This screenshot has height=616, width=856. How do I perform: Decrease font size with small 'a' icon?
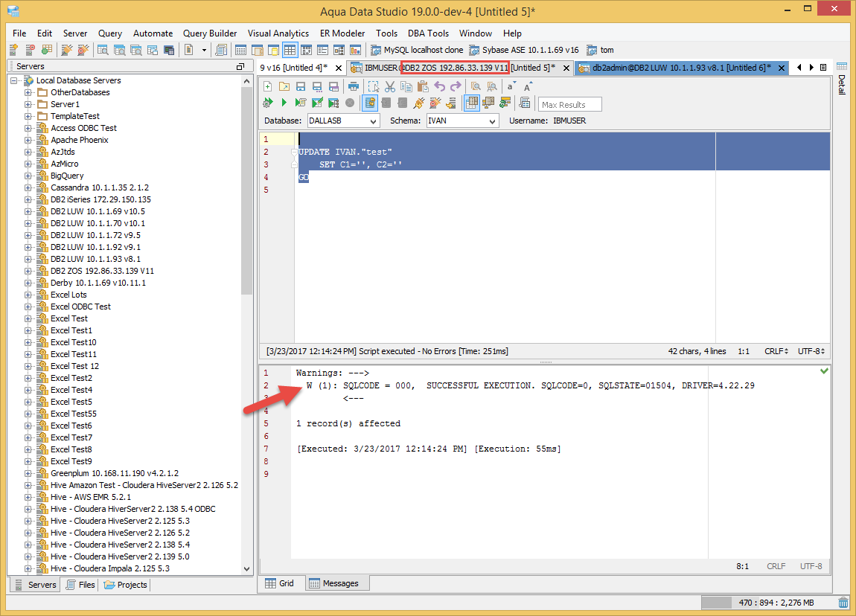click(x=511, y=87)
